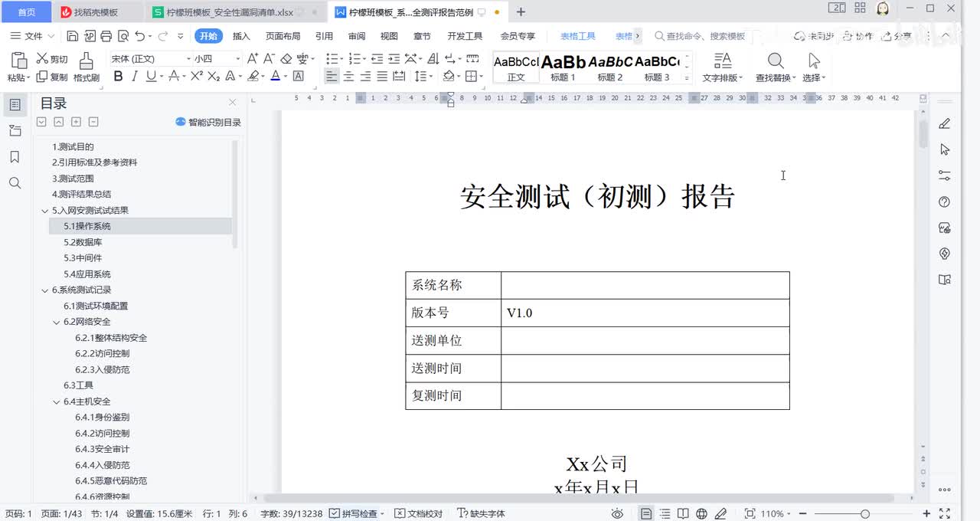The width and height of the screenshot is (980, 521).
Task: Open the font color swatch button
Action: (x=275, y=76)
